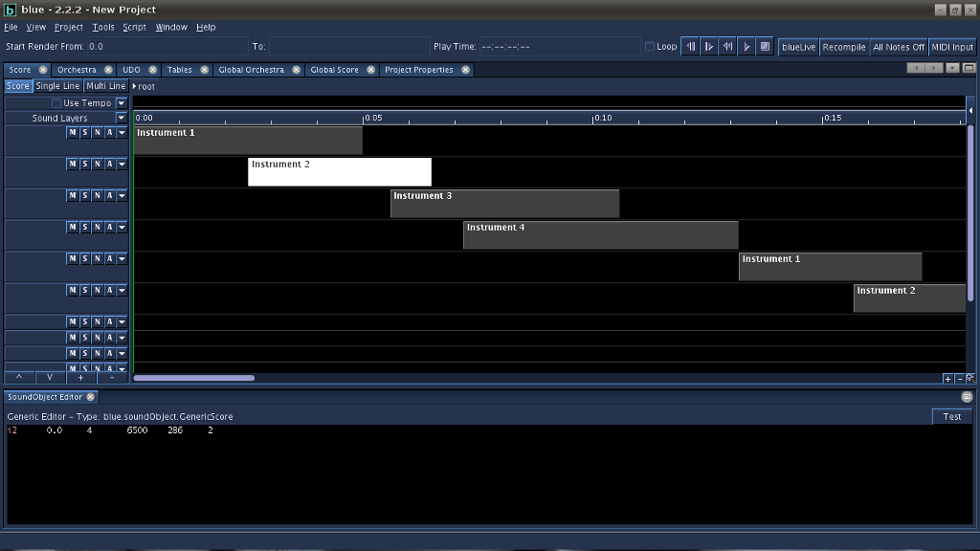The height and width of the screenshot is (551, 980).
Task: Solo the second sound layer with S
Action: [x=84, y=165]
